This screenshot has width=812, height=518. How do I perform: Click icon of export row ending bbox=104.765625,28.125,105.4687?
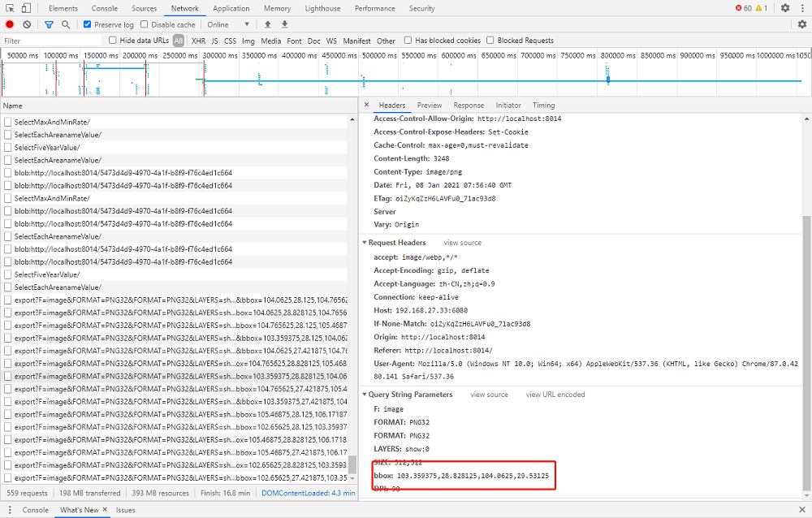pos(8,326)
